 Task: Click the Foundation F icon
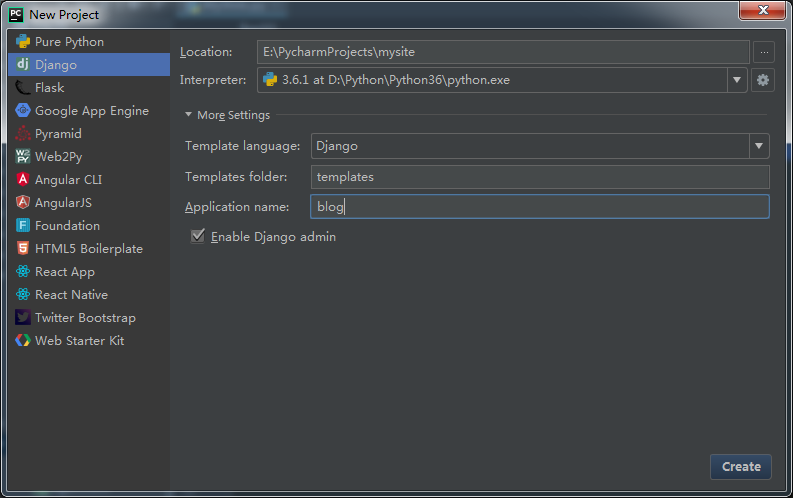coord(23,225)
